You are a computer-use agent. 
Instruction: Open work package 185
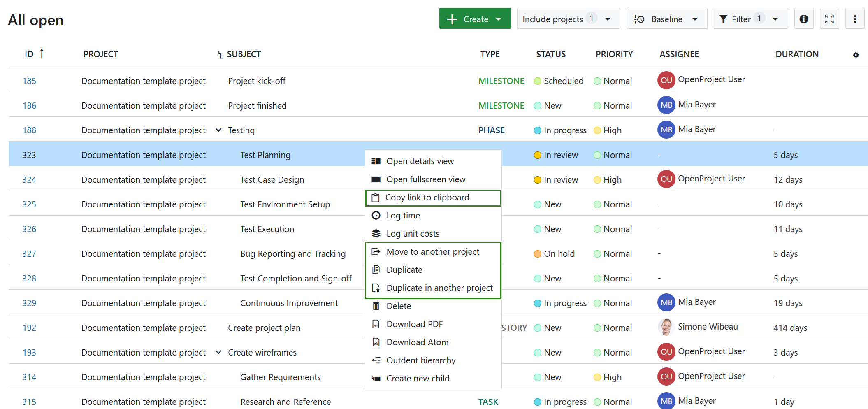click(29, 81)
